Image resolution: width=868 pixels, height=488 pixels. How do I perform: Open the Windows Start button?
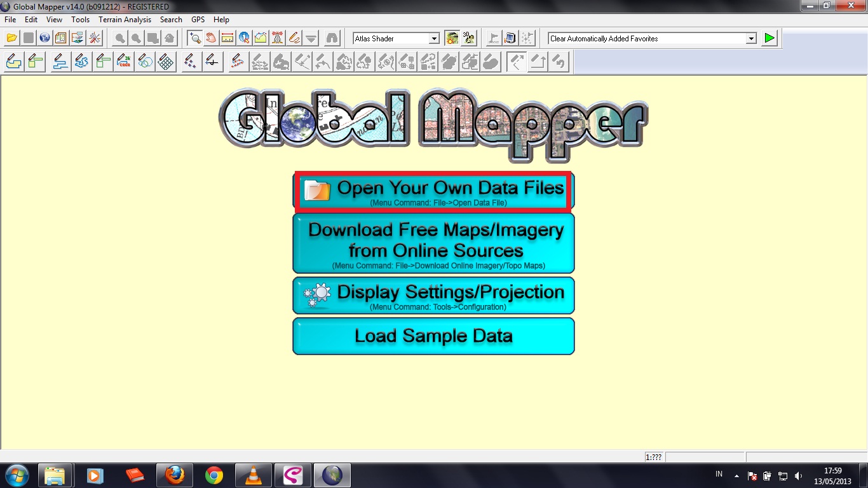tap(16, 475)
